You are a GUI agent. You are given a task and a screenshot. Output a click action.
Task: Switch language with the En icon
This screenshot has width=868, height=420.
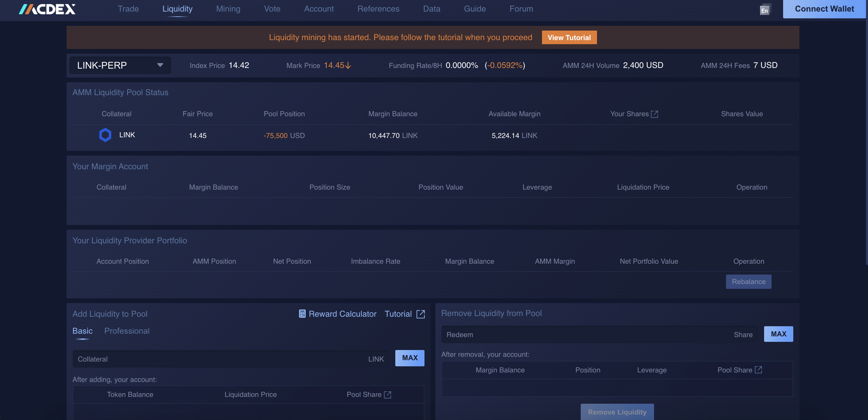[x=765, y=10]
